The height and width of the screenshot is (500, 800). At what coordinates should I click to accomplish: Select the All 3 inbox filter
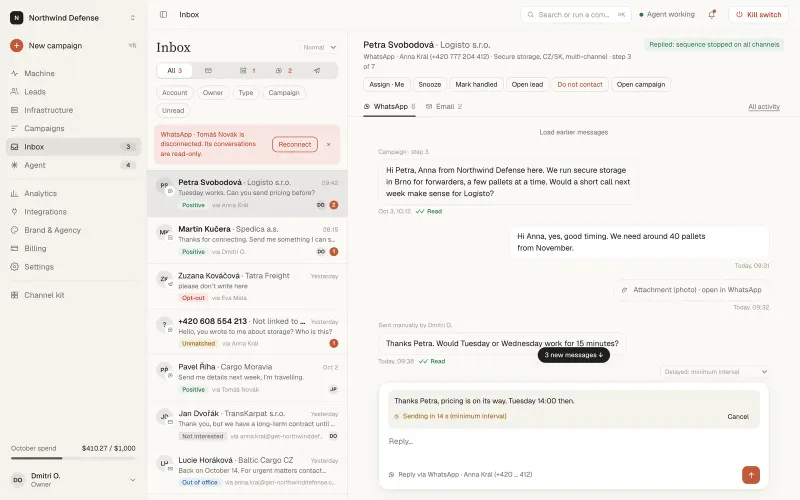click(x=174, y=70)
